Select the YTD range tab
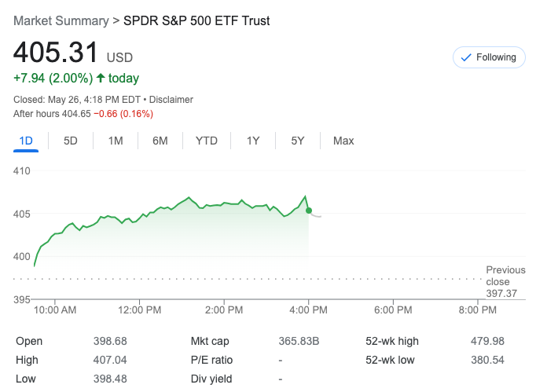Image resolution: width=536 pixels, height=392 pixels. click(207, 141)
